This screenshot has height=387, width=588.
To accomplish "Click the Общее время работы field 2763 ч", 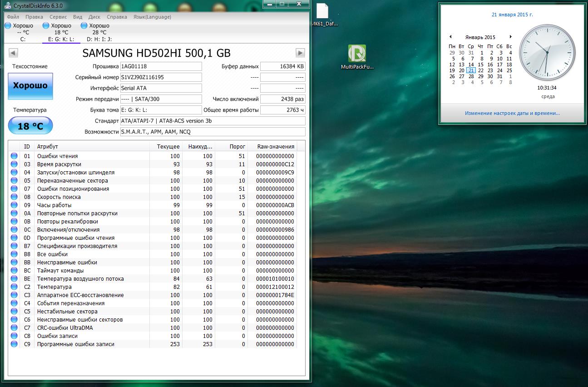I will pyautogui.click(x=283, y=110).
